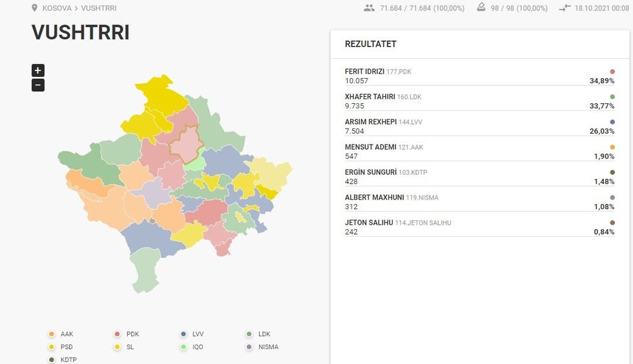Screen dimensions: 633x364
Task: Click NISMA purple legend dot
Action: tap(249, 347)
